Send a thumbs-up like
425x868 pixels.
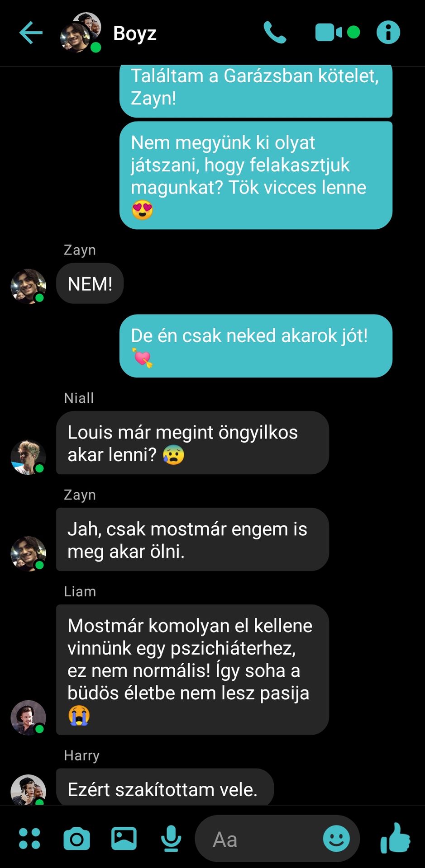[x=395, y=838]
